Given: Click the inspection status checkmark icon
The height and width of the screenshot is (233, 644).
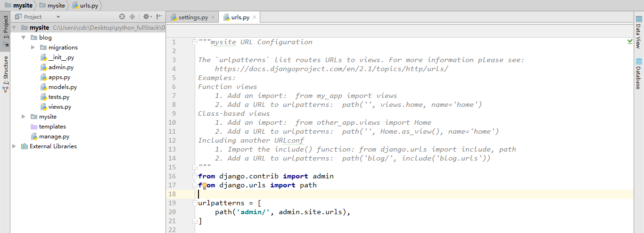Looking at the screenshot, I should point(630,42).
